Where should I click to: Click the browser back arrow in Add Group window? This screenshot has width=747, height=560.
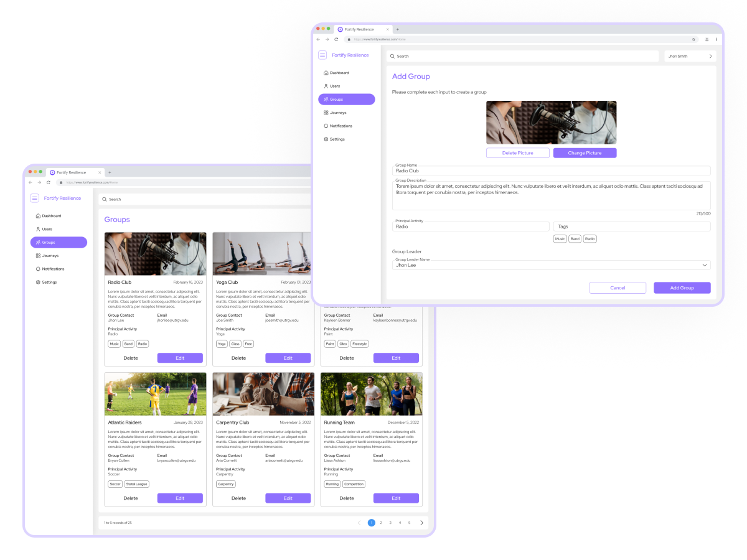click(318, 39)
